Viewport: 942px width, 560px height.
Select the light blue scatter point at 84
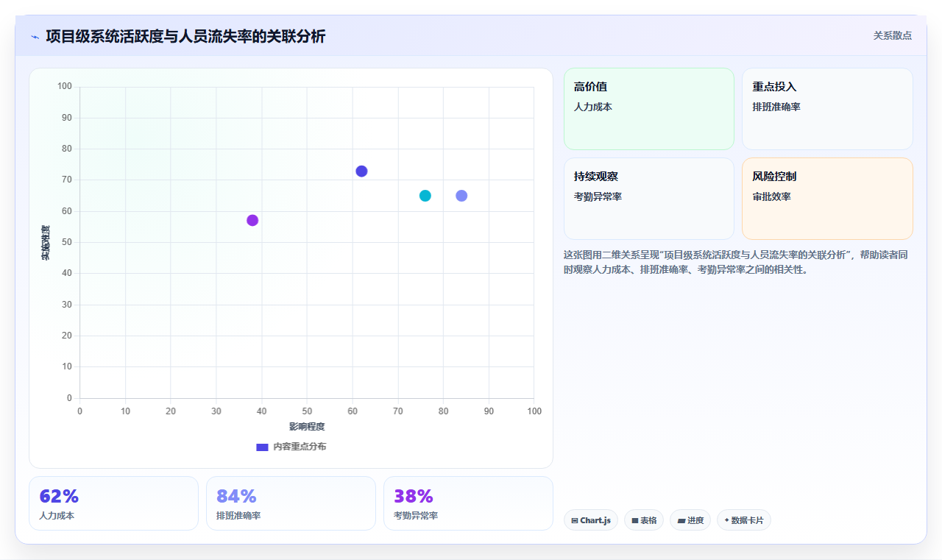461,196
